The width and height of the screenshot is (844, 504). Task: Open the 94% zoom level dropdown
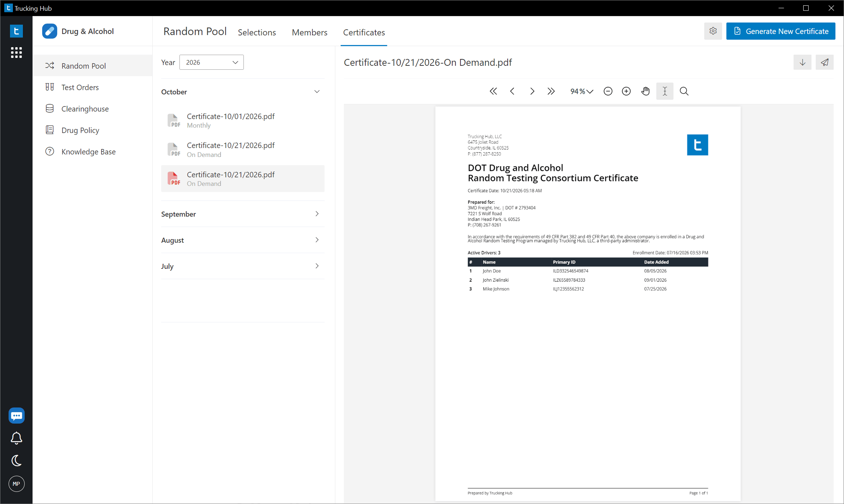click(582, 91)
